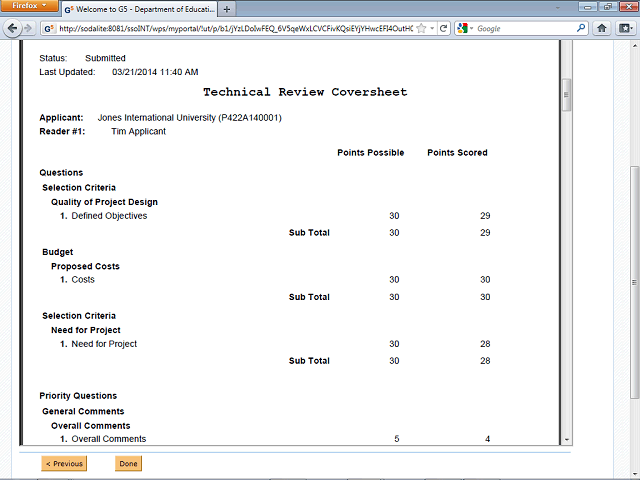Click the outer page vertical scrollbar

tap(635, 282)
